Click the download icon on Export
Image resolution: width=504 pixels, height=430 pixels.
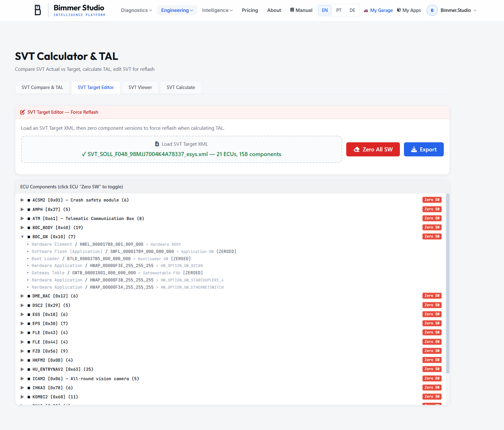click(x=414, y=149)
